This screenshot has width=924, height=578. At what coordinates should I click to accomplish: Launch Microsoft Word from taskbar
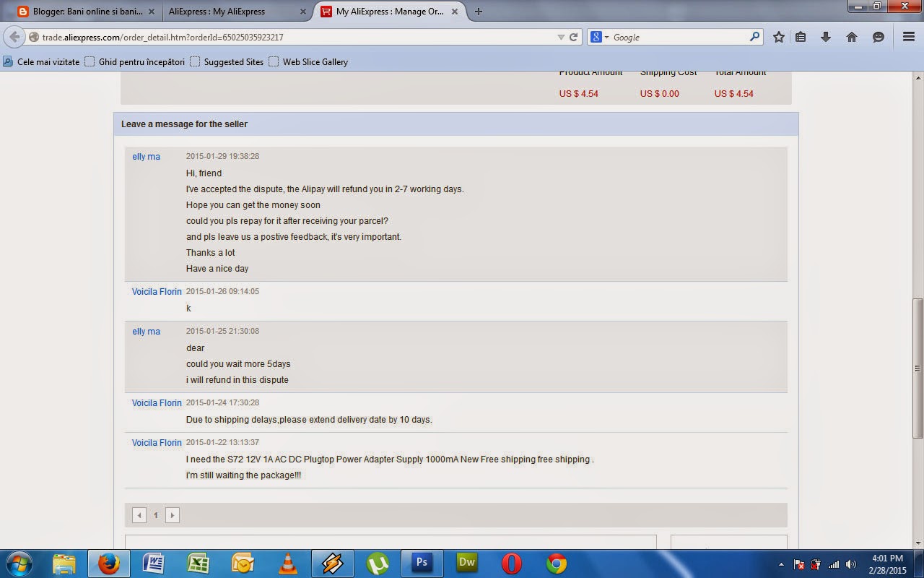tap(153, 564)
